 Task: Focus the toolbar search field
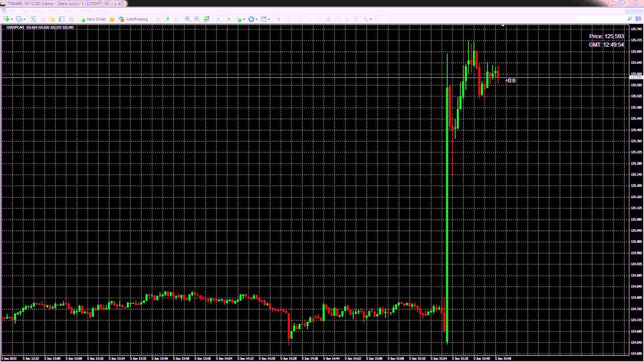click(x=601, y=19)
